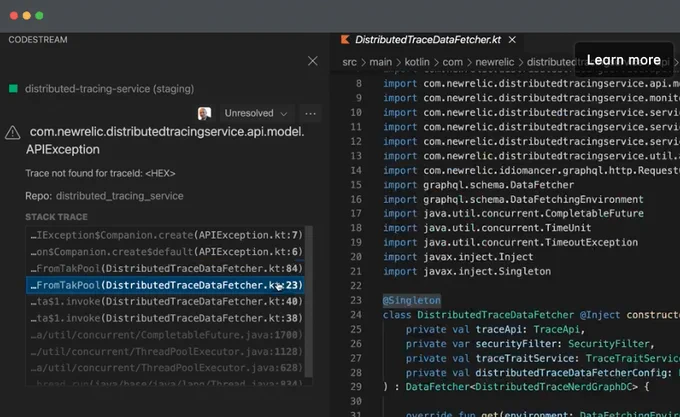Click private val traceApi declaration
The height and width of the screenshot is (417, 680).
(495, 329)
